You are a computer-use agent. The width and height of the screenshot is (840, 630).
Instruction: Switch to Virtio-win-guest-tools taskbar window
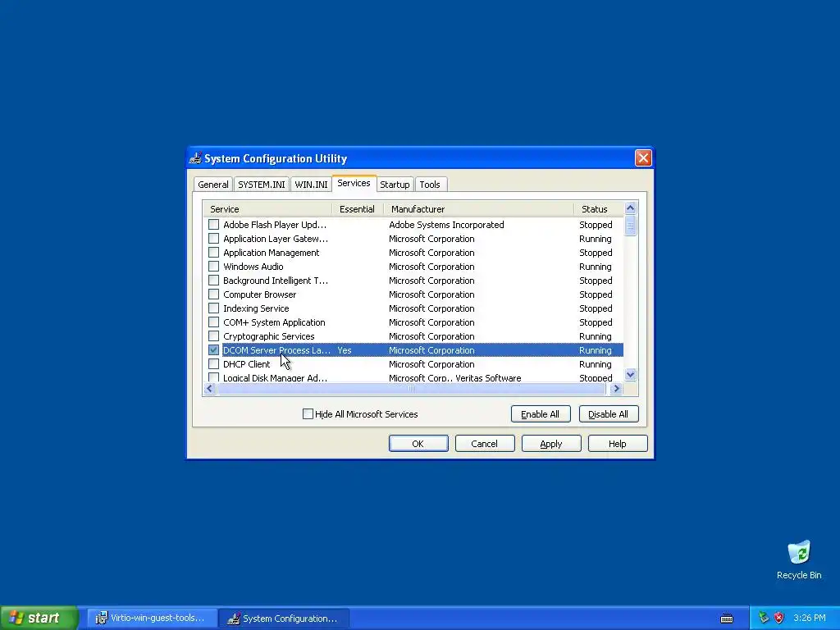point(151,619)
